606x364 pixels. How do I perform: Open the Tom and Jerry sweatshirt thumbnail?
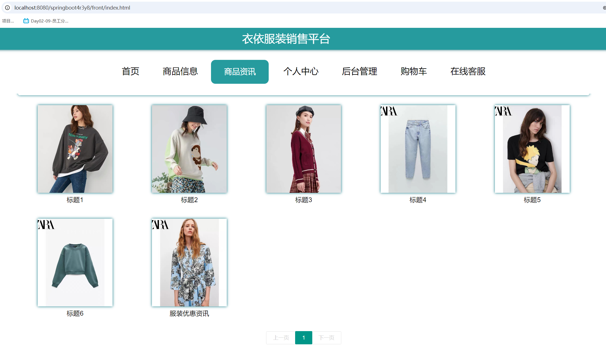[x=75, y=149]
